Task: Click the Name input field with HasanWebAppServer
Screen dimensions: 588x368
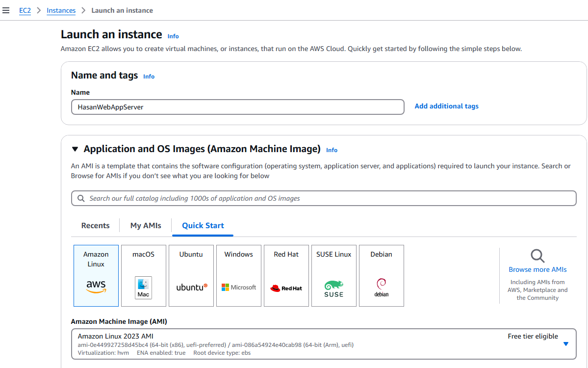Action: point(238,107)
